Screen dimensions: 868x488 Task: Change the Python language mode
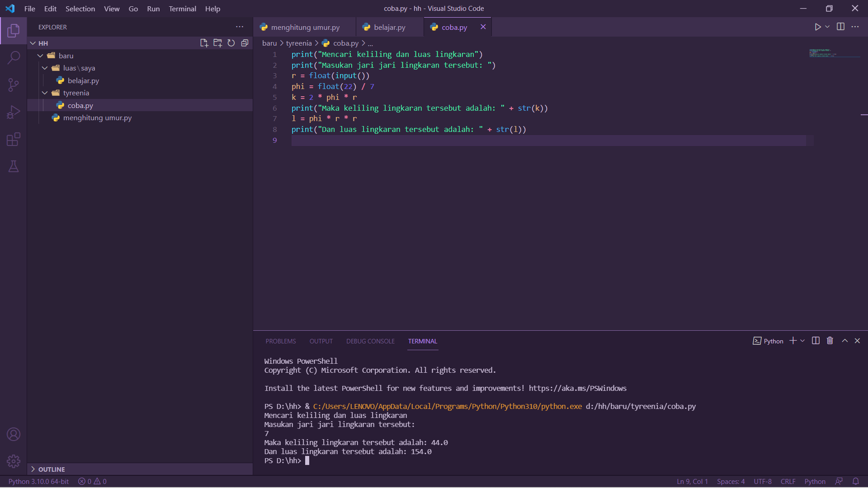pyautogui.click(x=815, y=482)
